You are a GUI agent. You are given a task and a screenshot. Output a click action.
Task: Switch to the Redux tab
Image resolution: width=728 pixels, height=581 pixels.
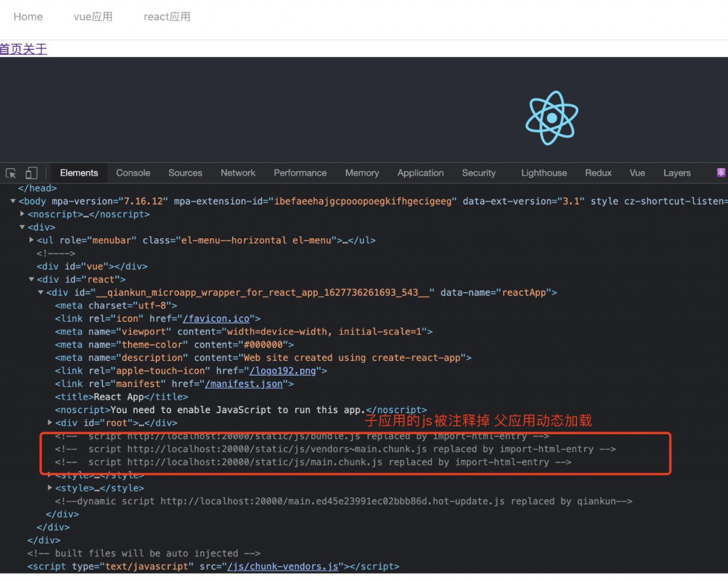pos(598,173)
